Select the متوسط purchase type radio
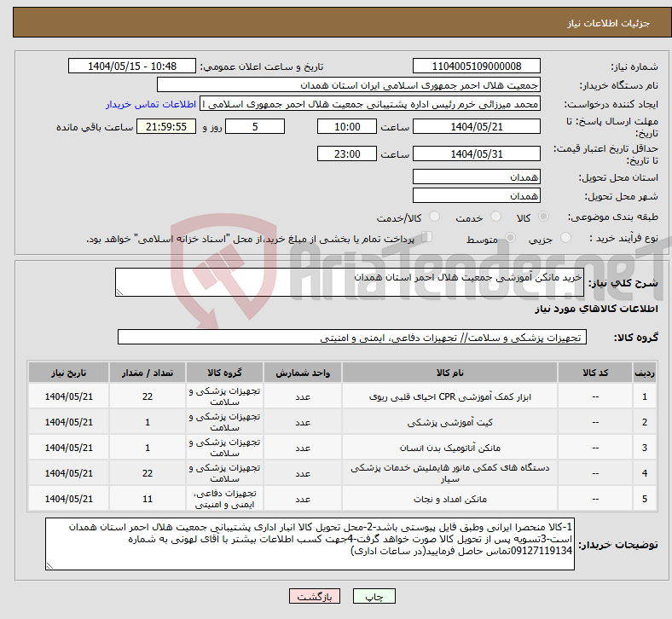This screenshot has width=672, height=619. coord(510,238)
